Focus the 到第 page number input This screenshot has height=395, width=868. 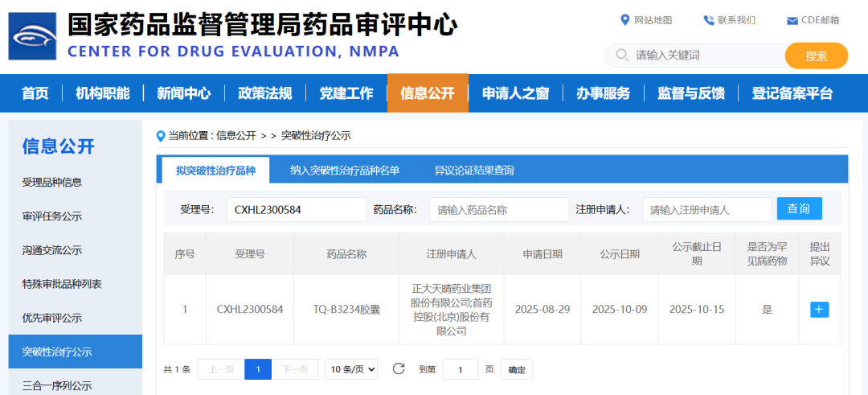point(460,369)
